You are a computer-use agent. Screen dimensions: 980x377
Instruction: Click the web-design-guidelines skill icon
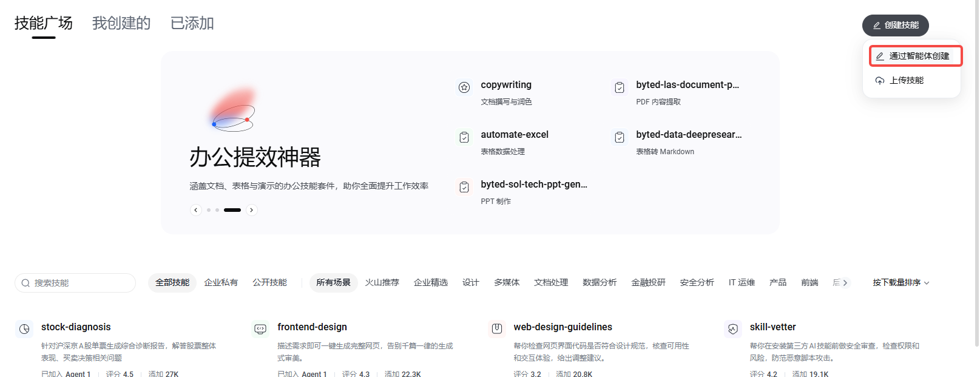(497, 329)
